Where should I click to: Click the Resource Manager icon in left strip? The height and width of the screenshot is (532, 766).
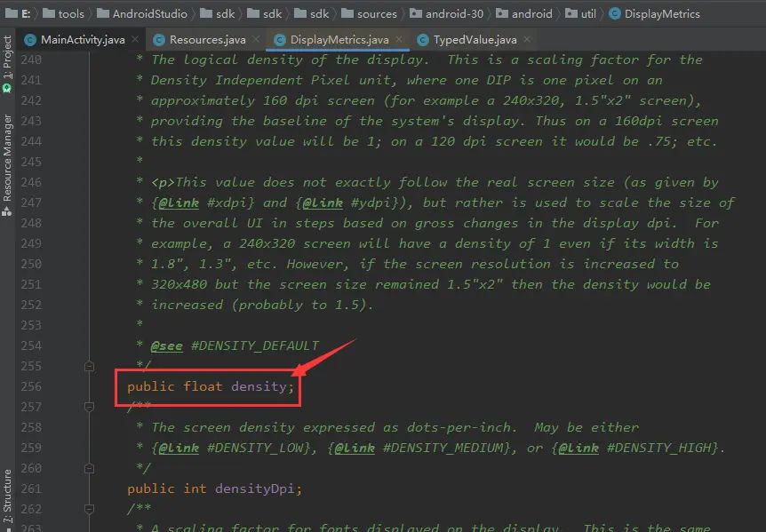tap(7, 210)
